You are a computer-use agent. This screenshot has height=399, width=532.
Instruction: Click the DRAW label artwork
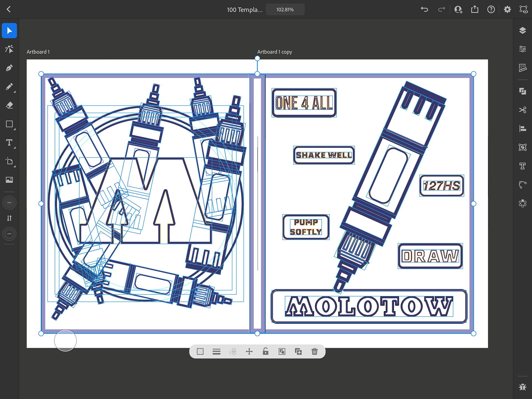click(430, 256)
